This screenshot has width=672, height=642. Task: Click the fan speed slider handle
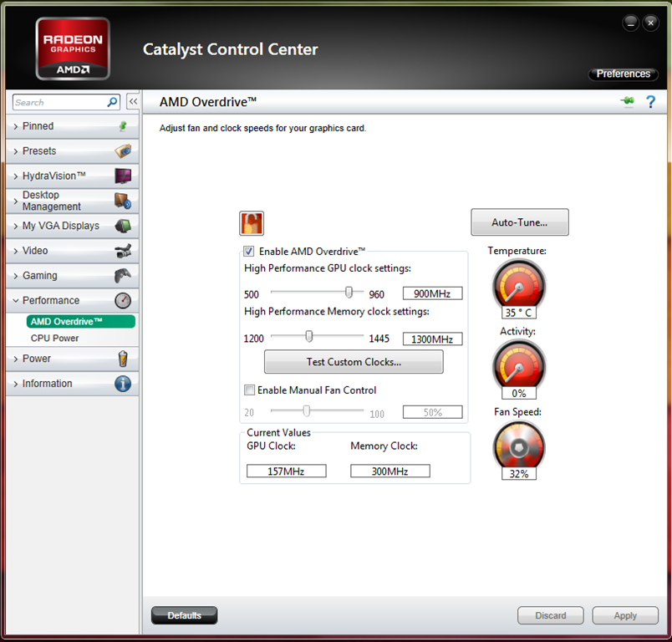[307, 411]
